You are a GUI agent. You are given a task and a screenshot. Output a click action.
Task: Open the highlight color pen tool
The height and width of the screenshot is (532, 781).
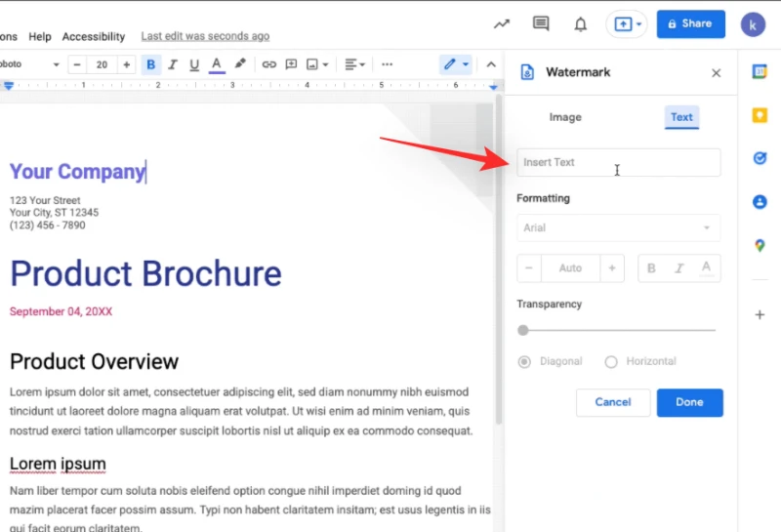point(240,63)
